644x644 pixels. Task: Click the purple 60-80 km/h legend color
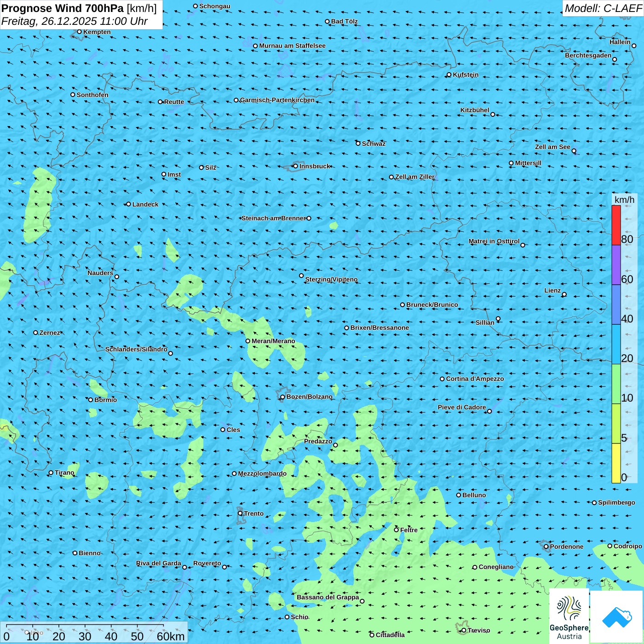pos(616,265)
